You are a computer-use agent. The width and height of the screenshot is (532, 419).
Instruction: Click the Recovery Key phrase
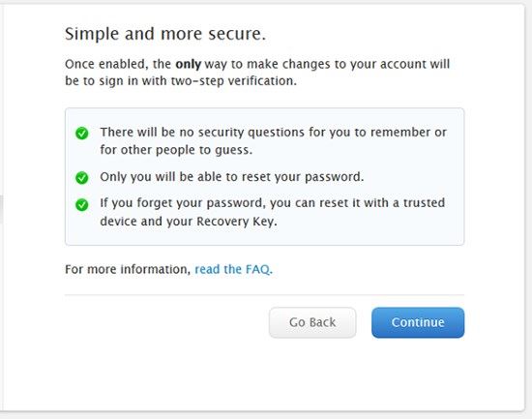click(x=237, y=222)
